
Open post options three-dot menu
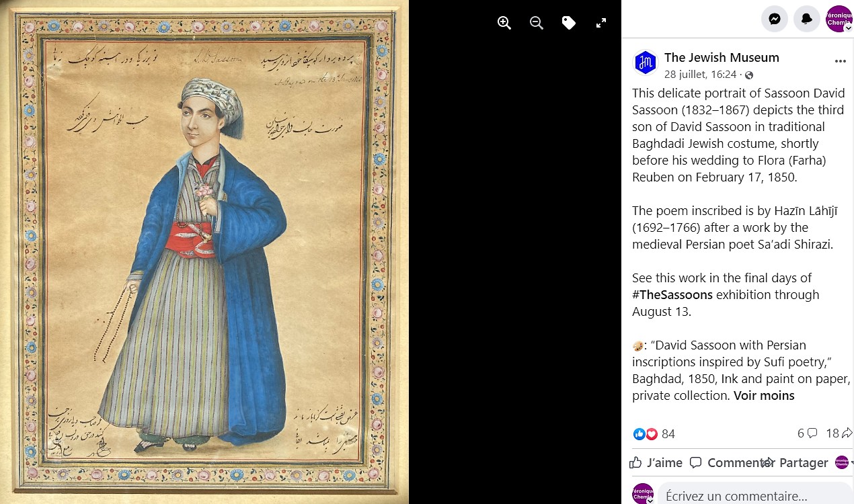(841, 61)
